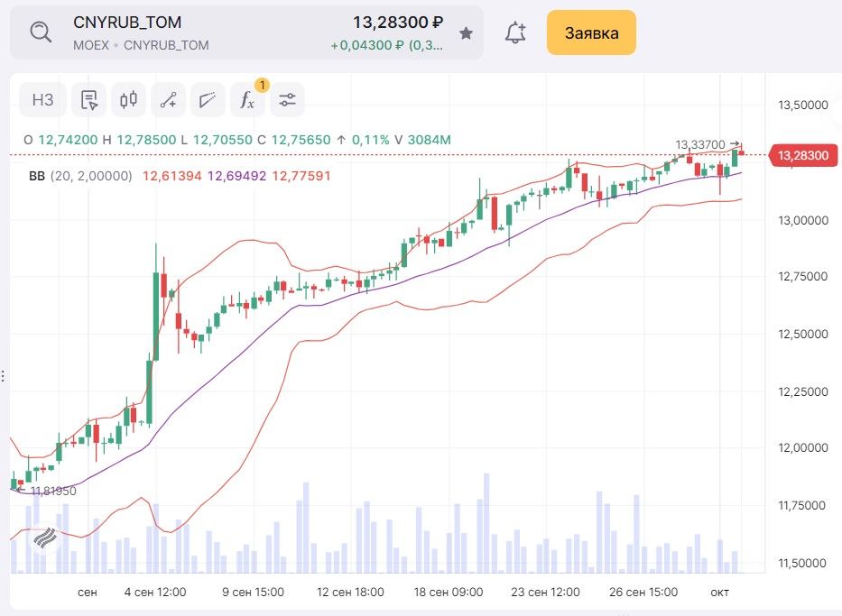Image resolution: width=842 pixels, height=616 pixels.
Task: Select the line drawing tool
Action: 168,100
